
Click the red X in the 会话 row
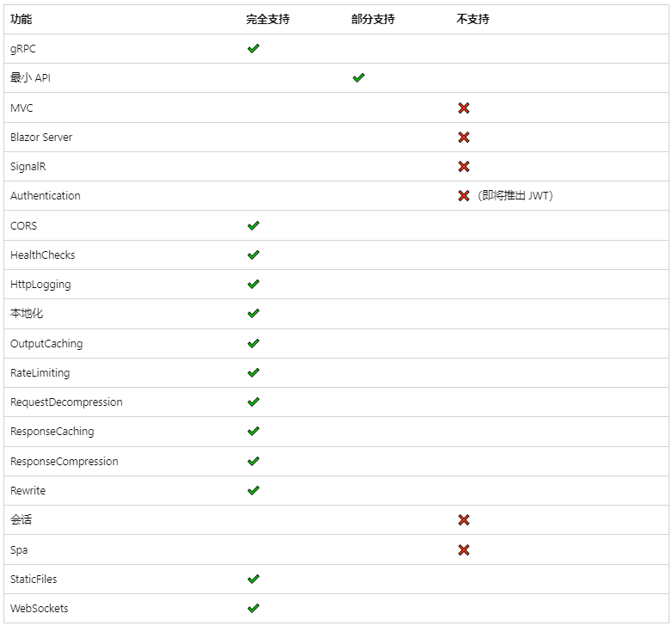pyautogui.click(x=464, y=520)
